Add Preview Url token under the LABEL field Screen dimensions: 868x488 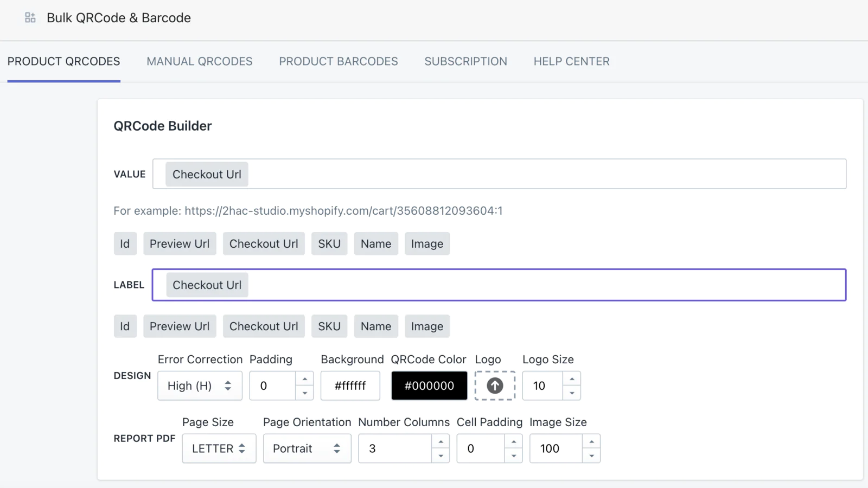click(180, 326)
